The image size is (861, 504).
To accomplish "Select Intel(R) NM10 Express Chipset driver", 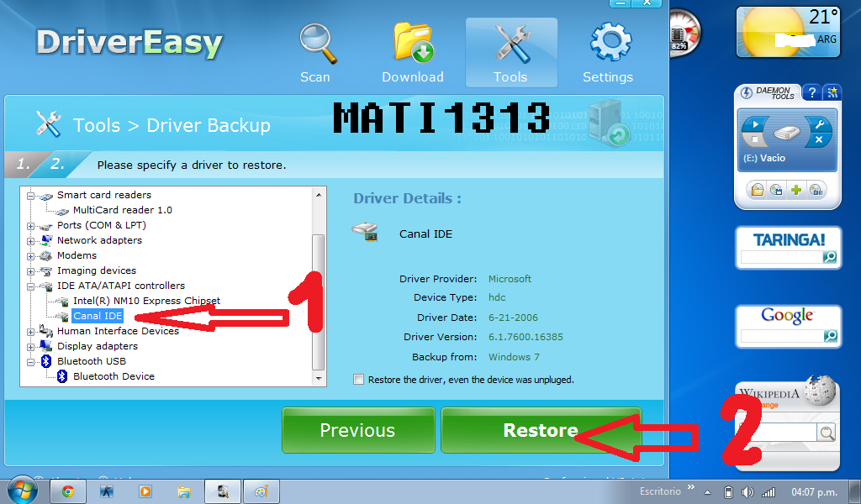I will click(x=146, y=301).
